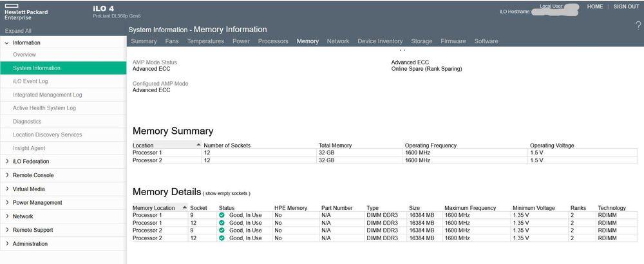Click the Hewlett Packard Enterprise logo
This screenshot has height=264, width=644.
tap(26, 12)
